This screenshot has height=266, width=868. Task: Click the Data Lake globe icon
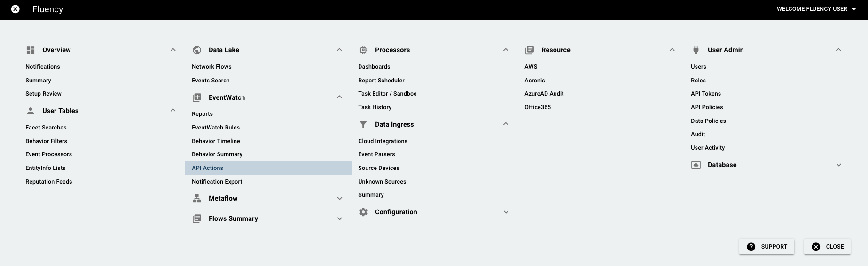[x=197, y=50]
